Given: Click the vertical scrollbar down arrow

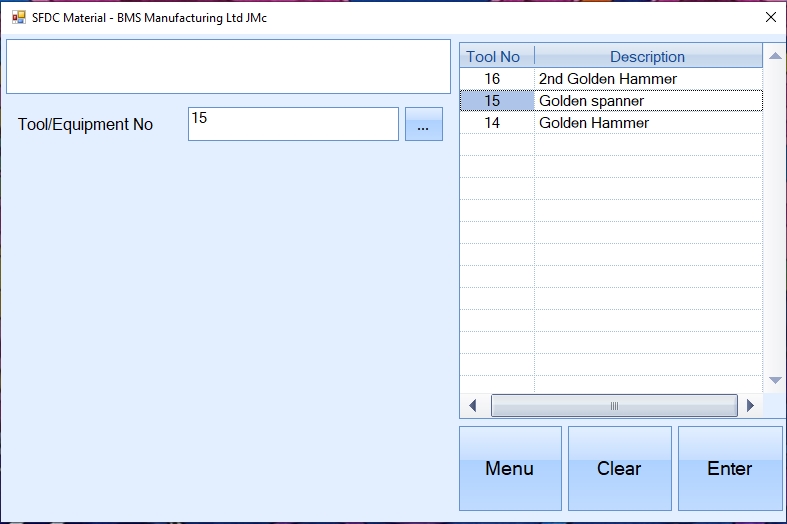Looking at the screenshot, I should tap(774, 381).
